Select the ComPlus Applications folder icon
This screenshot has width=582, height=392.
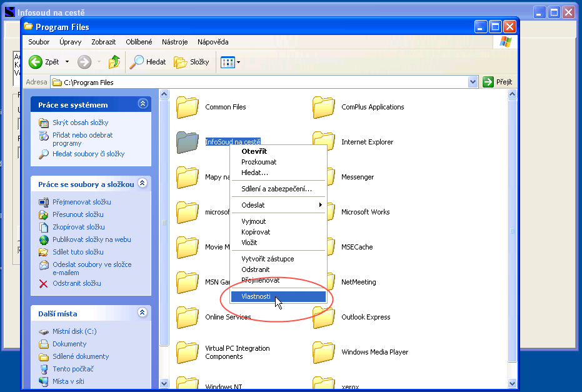point(324,108)
